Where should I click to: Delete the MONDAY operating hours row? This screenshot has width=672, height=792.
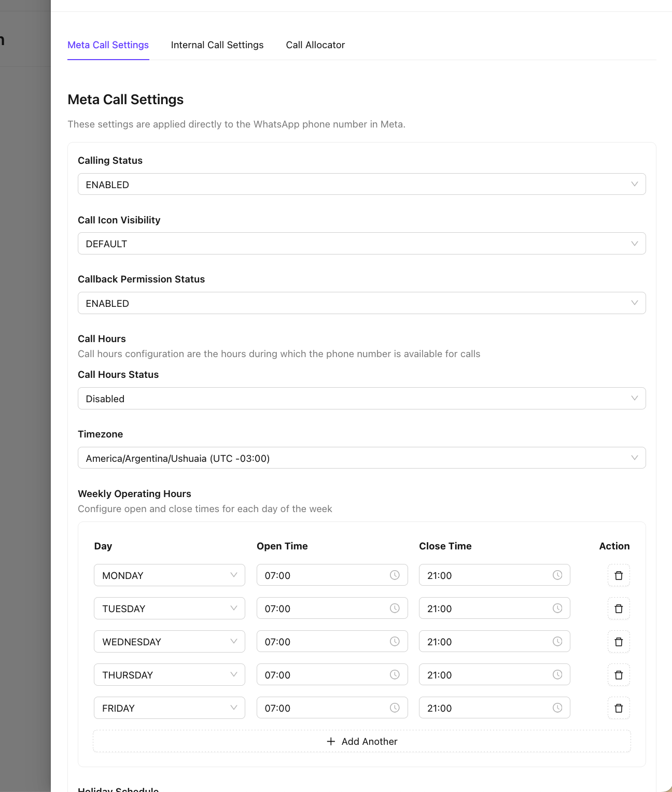pyautogui.click(x=619, y=575)
